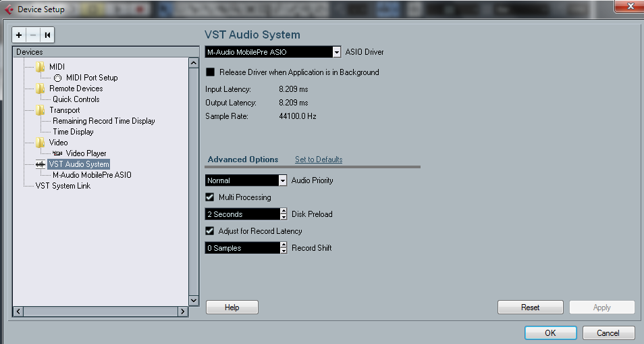
Task: Click the MIDI Port Setup connector icon
Action: point(57,78)
